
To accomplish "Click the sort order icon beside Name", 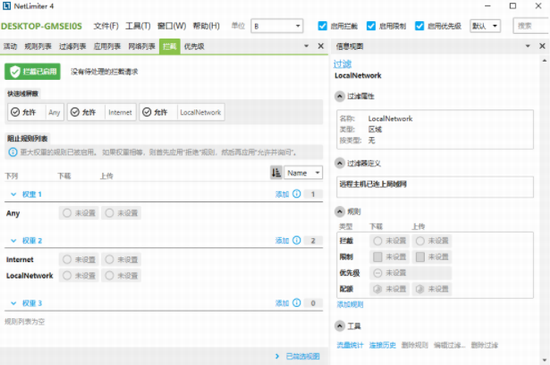I will pyautogui.click(x=276, y=173).
